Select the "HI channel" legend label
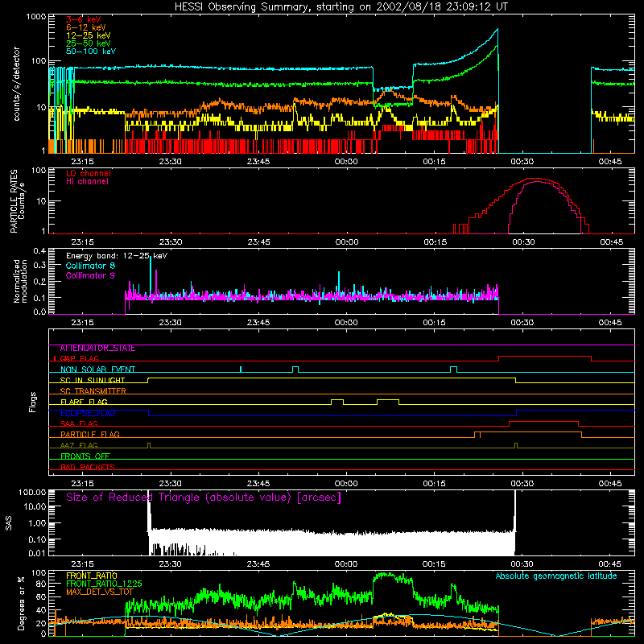Viewport: 644px width, 644px height. [x=87, y=182]
